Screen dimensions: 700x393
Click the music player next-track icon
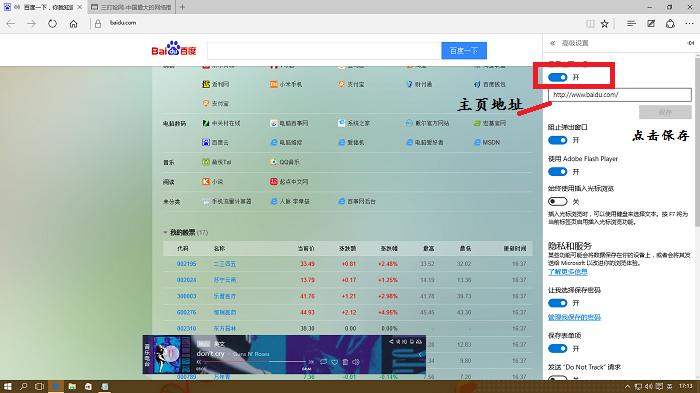tap(311, 361)
